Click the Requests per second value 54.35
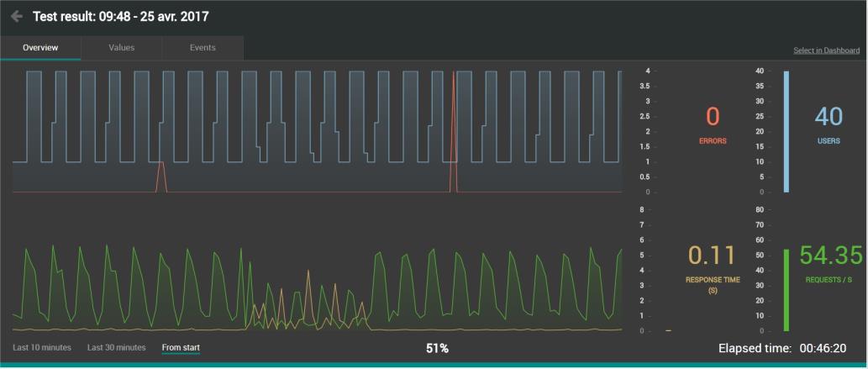Screen dimensions: 868x369 tap(831, 256)
